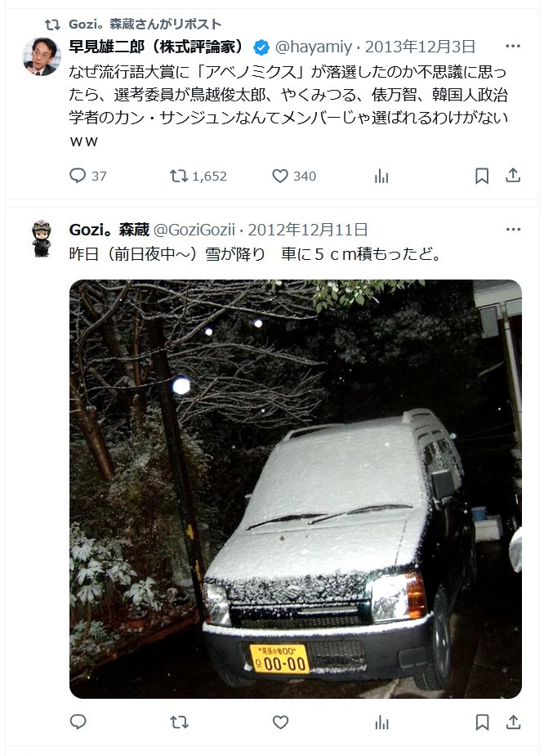Open snow-covered car photo
This screenshot has height=756, width=553.
[x=295, y=489]
